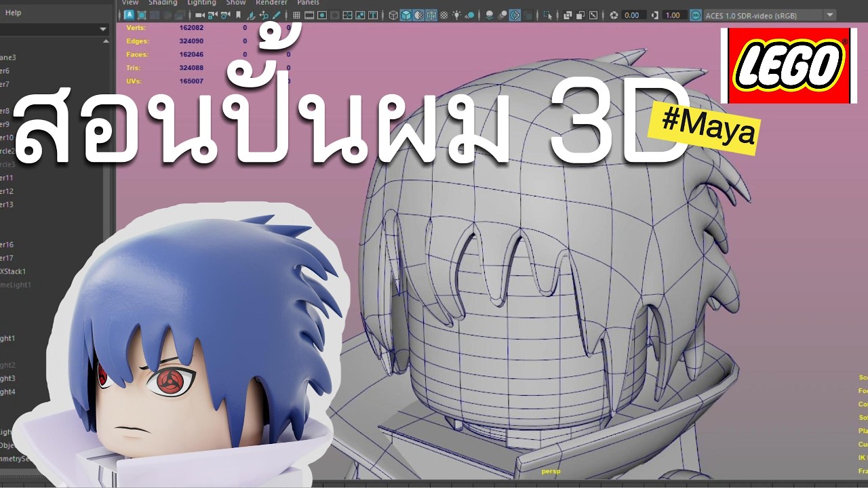Open the Shading panel menu
Image resolution: width=868 pixels, height=488 pixels.
coord(163,3)
